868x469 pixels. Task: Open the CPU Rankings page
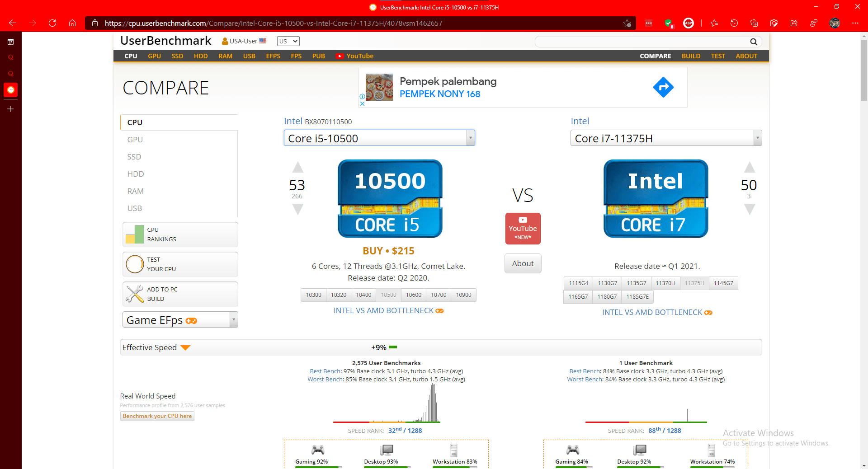[x=180, y=234]
